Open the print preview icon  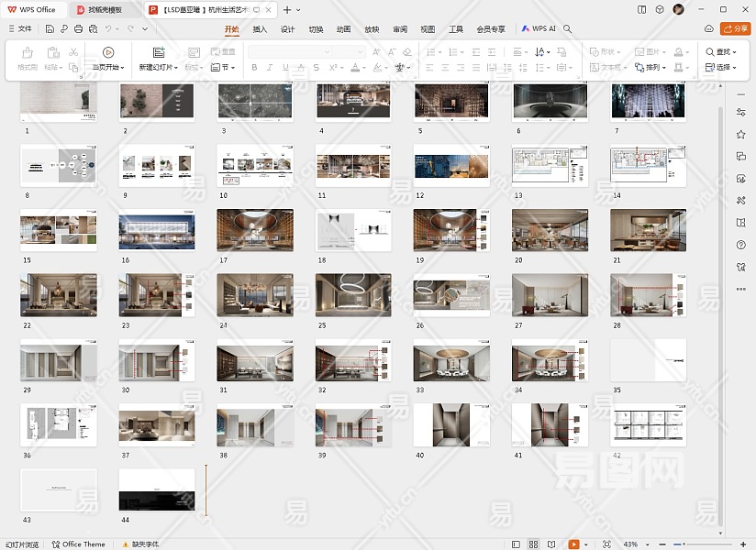pyautogui.click(x=93, y=28)
